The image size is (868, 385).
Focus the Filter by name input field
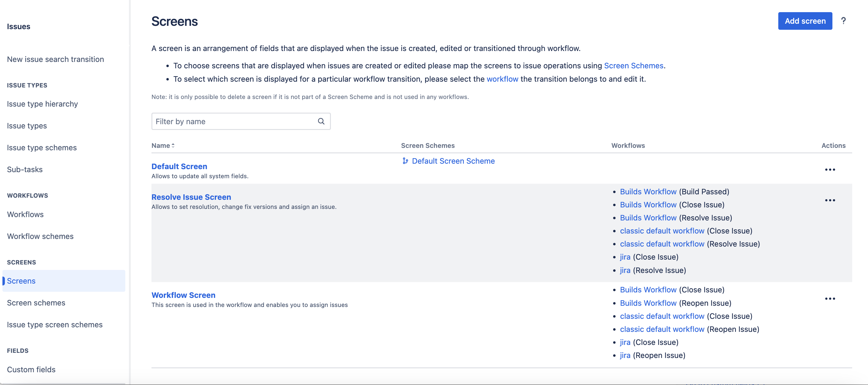[241, 121]
